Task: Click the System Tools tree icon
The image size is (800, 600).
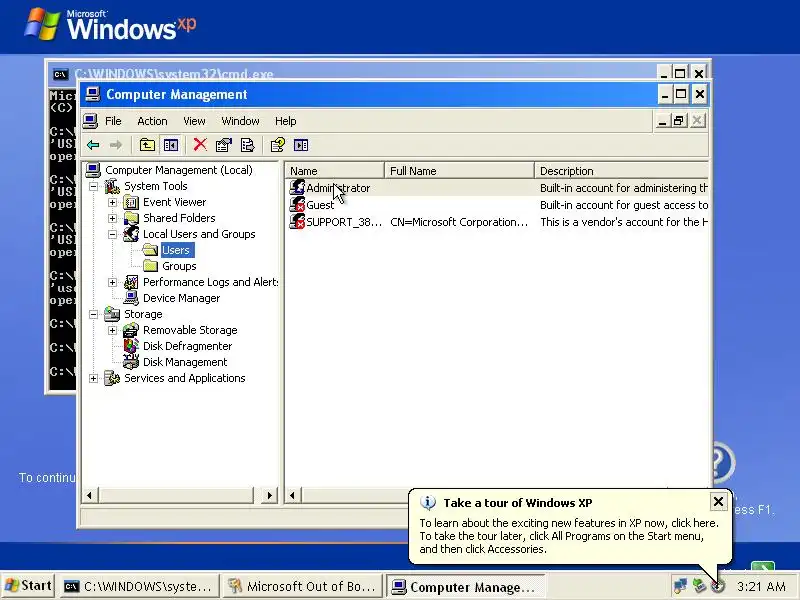Action: point(112,186)
